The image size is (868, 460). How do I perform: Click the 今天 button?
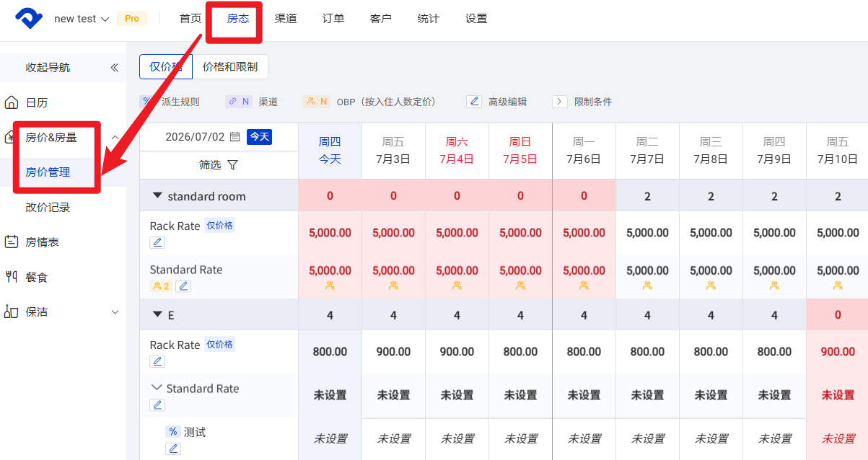(x=259, y=137)
